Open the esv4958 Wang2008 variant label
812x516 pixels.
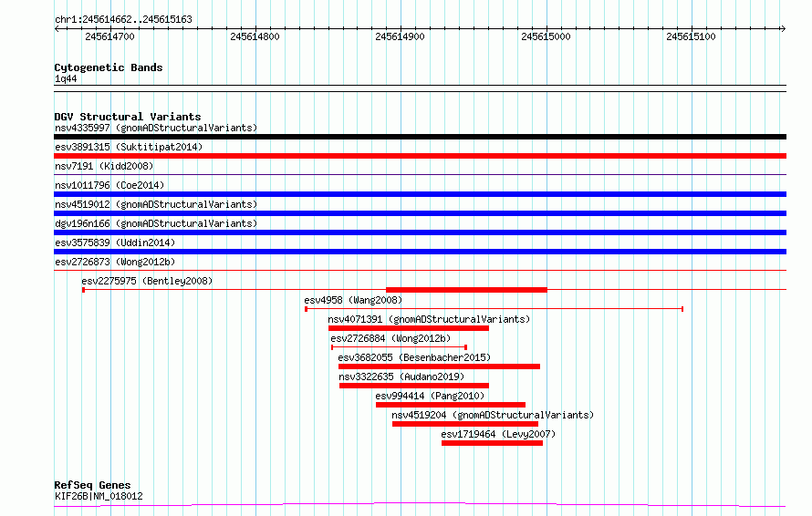(x=353, y=300)
